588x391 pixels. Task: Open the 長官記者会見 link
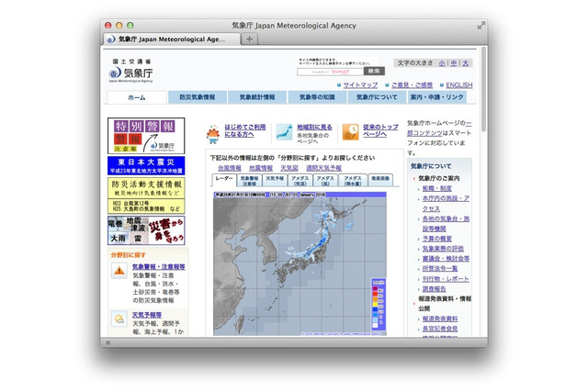[x=440, y=329]
